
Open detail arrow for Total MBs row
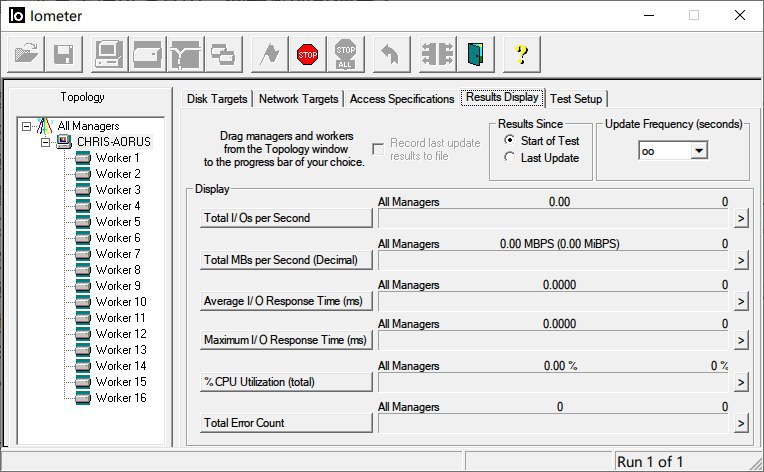(x=741, y=261)
